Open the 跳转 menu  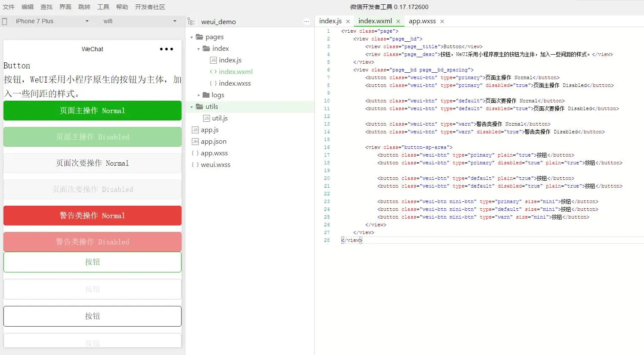tap(84, 7)
